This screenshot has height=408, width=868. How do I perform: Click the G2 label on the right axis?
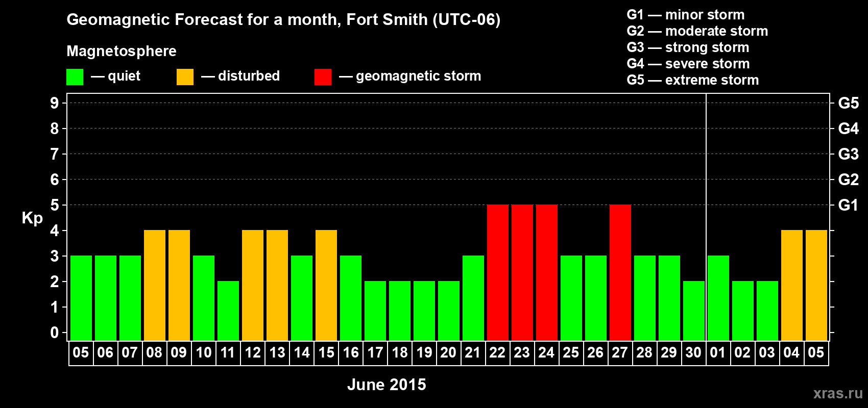pos(849,180)
